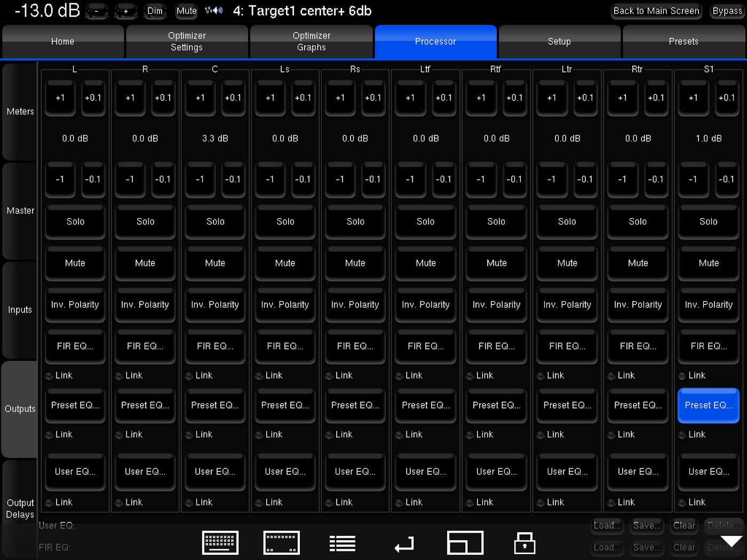The height and width of the screenshot is (560, 747).
Task: Open Preset EQ for the S1 channel
Action: (x=708, y=405)
